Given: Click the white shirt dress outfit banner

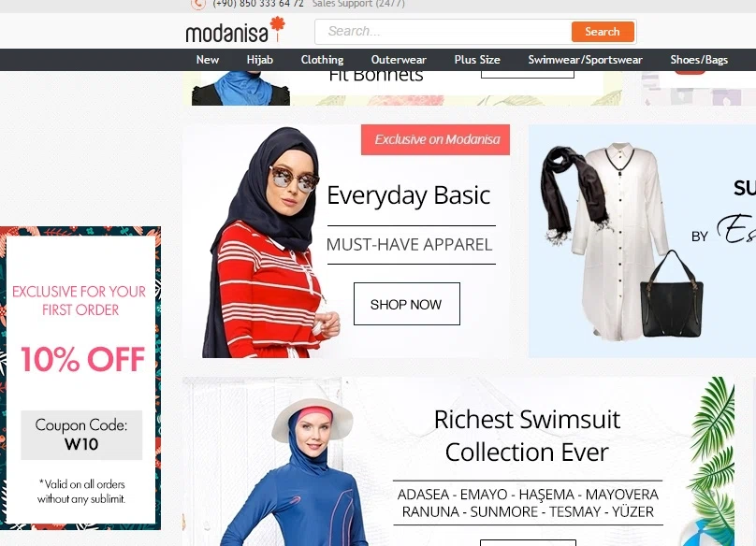Looking at the screenshot, I should (x=642, y=241).
